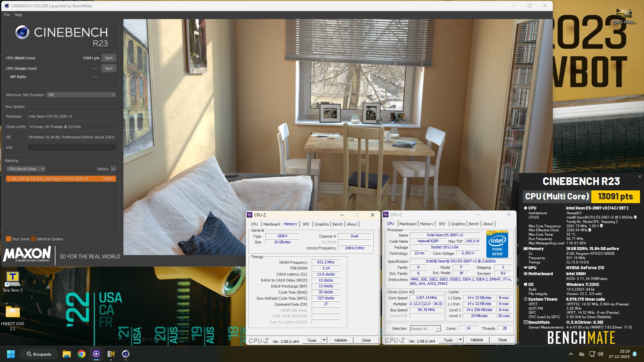Open Bench tab in right CPU-Z window
The image size is (644, 362).
474,224
